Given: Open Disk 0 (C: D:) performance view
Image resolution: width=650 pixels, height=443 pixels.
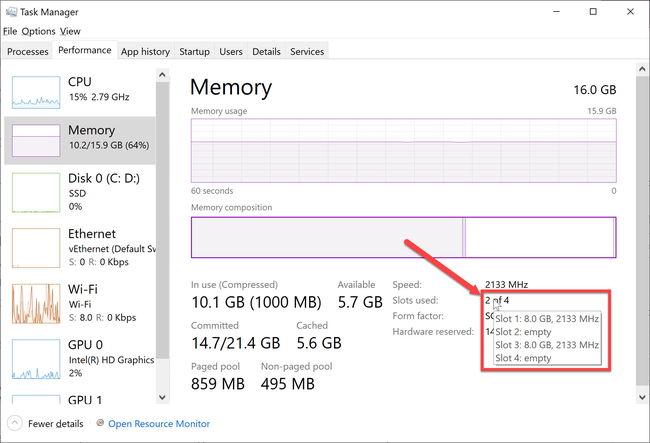Looking at the screenshot, I should click(35, 192).
